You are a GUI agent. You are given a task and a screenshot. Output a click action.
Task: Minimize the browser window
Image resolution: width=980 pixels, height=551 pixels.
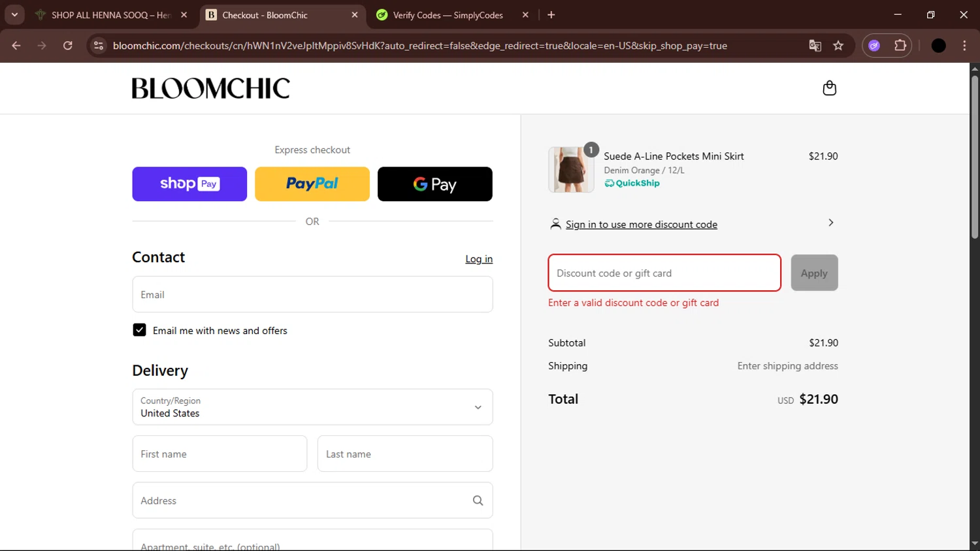pos(898,15)
